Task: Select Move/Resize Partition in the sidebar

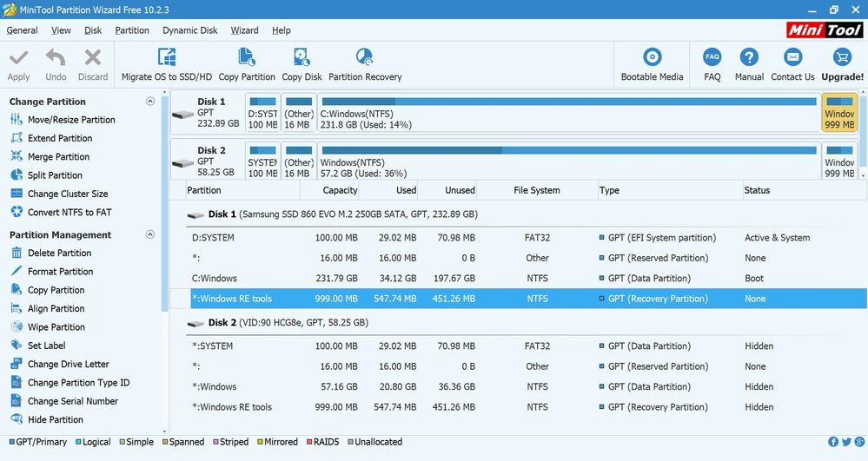Action: click(x=71, y=120)
